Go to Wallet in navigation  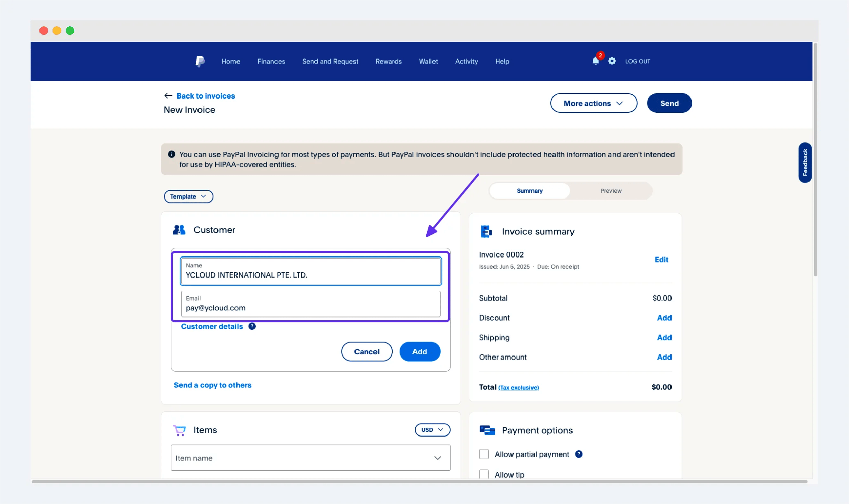(428, 62)
